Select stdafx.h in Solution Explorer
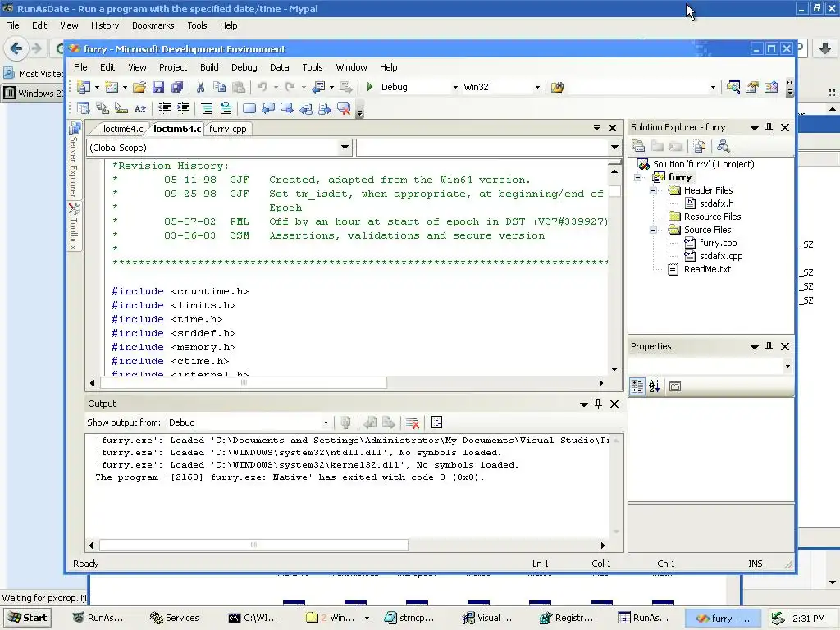Viewport: 840px width, 630px height. 716,203
